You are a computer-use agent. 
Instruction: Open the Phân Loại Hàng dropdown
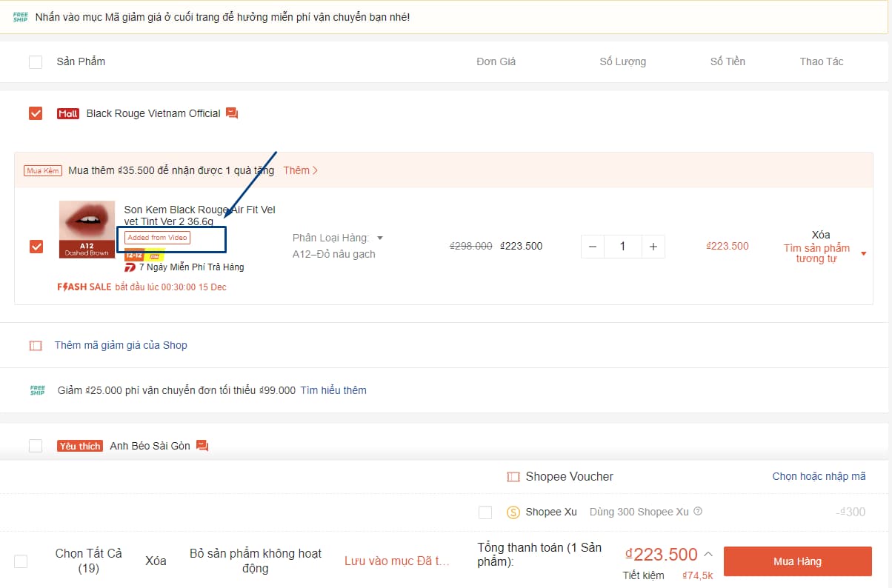coord(380,237)
